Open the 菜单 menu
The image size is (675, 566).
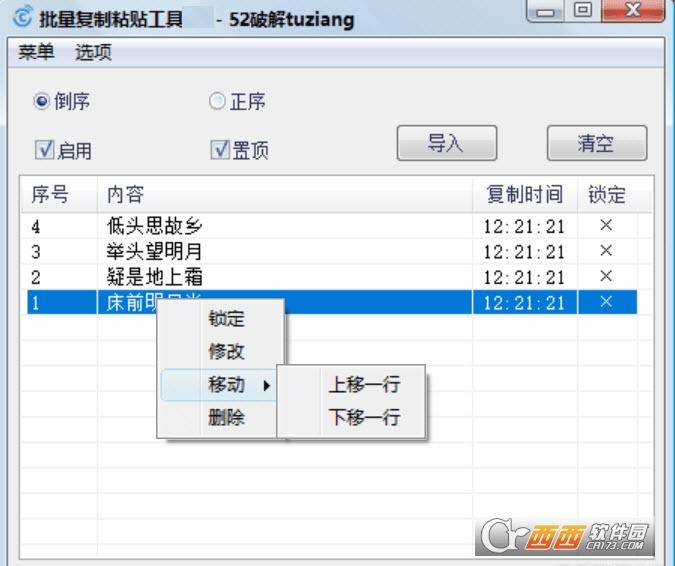tap(36, 53)
